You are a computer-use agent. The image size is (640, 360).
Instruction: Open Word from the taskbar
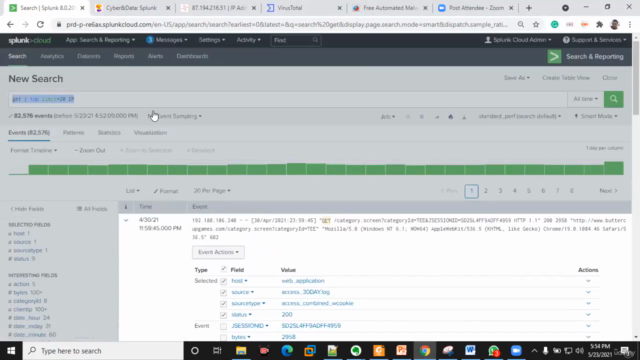(470, 351)
